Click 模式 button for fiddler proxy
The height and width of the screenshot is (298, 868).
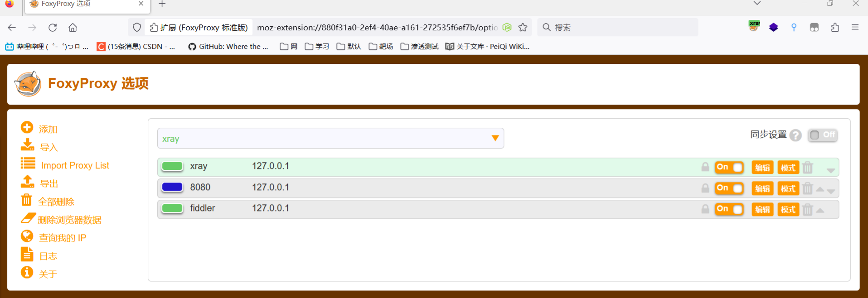[x=788, y=209]
